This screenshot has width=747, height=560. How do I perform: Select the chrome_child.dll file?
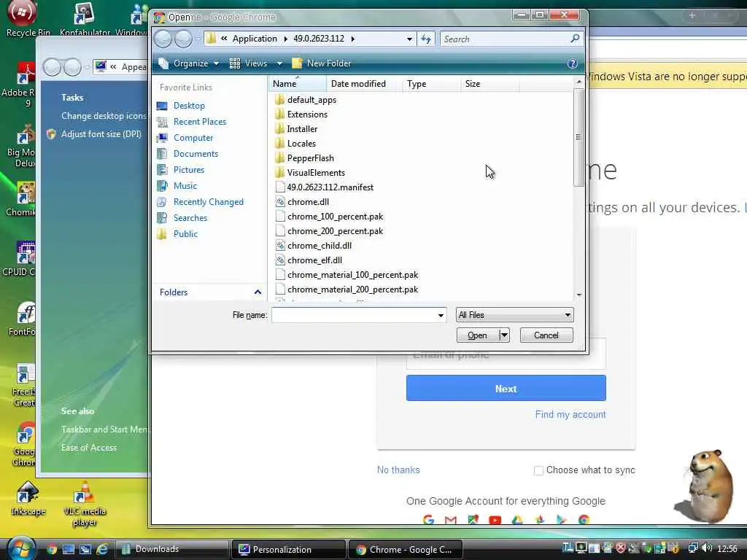[x=320, y=246]
